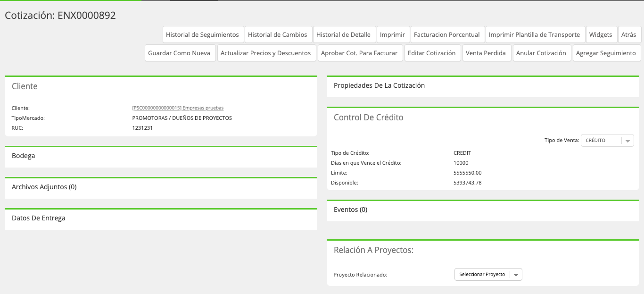Click the Relación A Proyectos header
The height and width of the screenshot is (294, 644).
tap(373, 250)
